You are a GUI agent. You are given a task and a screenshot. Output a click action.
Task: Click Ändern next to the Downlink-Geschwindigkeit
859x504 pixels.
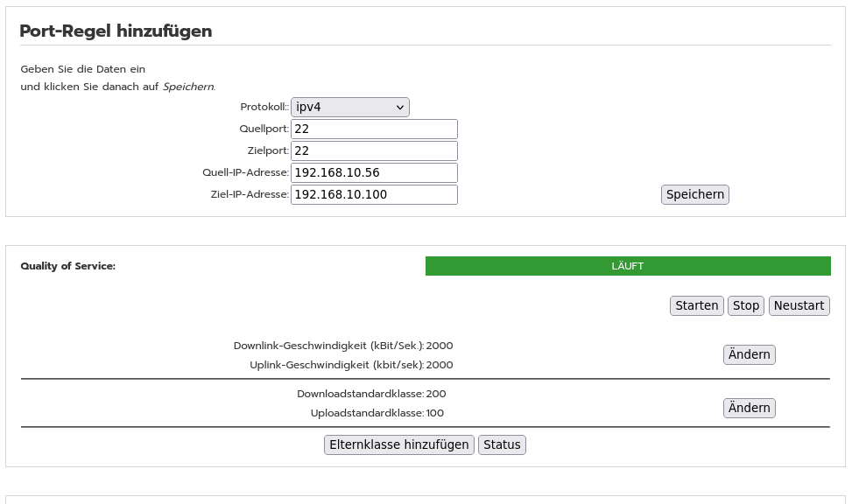[x=749, y=354]
